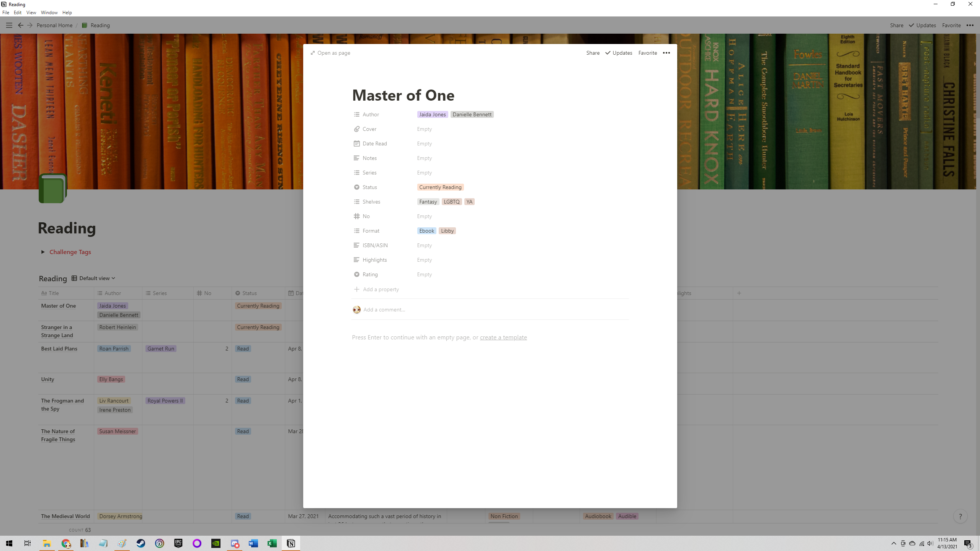Screen dimensions: 980x551
Task: Toggle the sidebar hamburger menu icon
Action: 9,25
